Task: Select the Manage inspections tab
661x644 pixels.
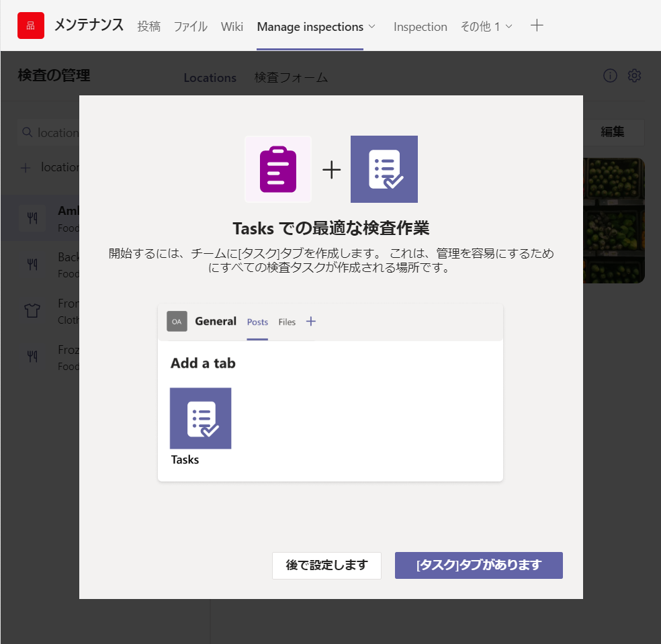Action: point(310,27)
